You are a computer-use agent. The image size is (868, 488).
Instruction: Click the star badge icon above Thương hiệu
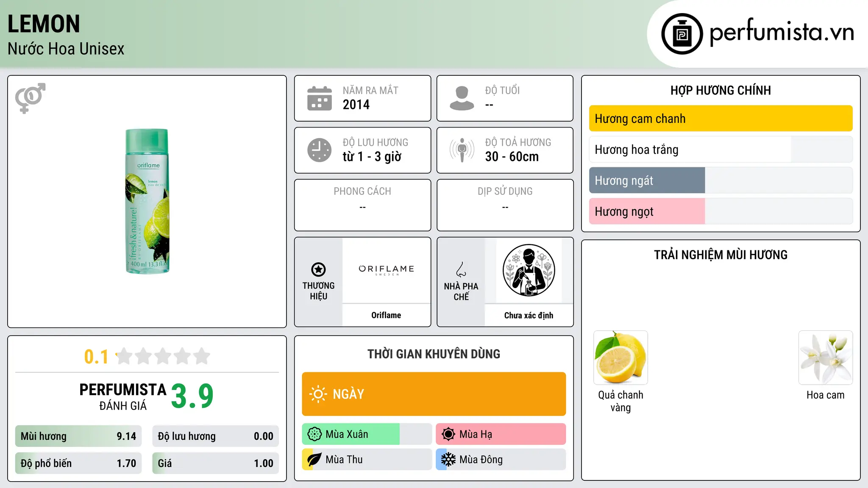click(x=318, y=269)
